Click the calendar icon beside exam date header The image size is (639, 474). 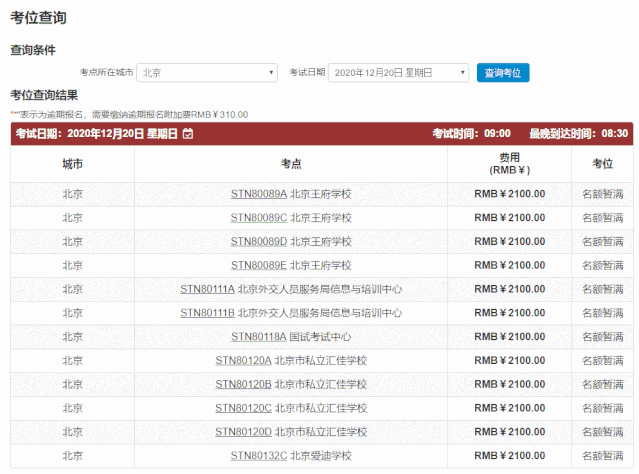[x=188, y=134]
